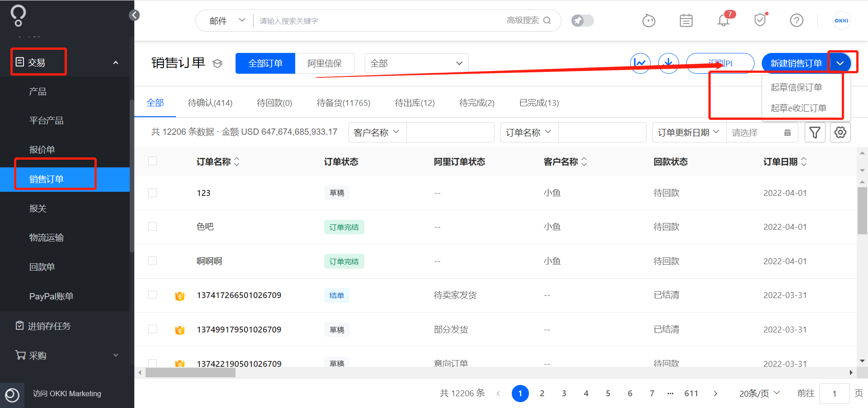Tick checkbox for order 137499179501026709

tap(153, 329)
